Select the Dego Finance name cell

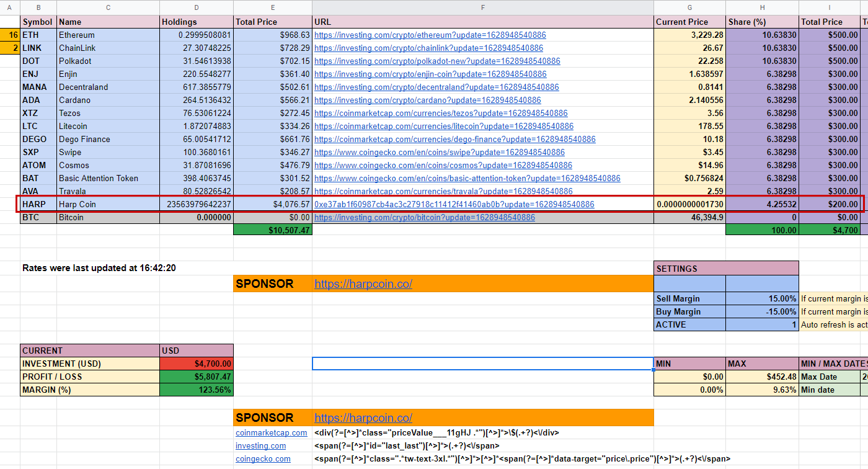pyautogui.click(x=108, y=140)
